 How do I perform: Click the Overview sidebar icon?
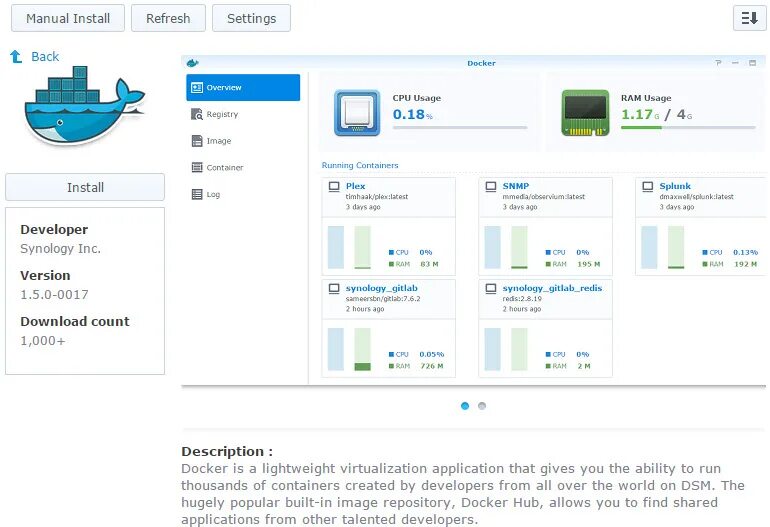(x=197, y=87)
